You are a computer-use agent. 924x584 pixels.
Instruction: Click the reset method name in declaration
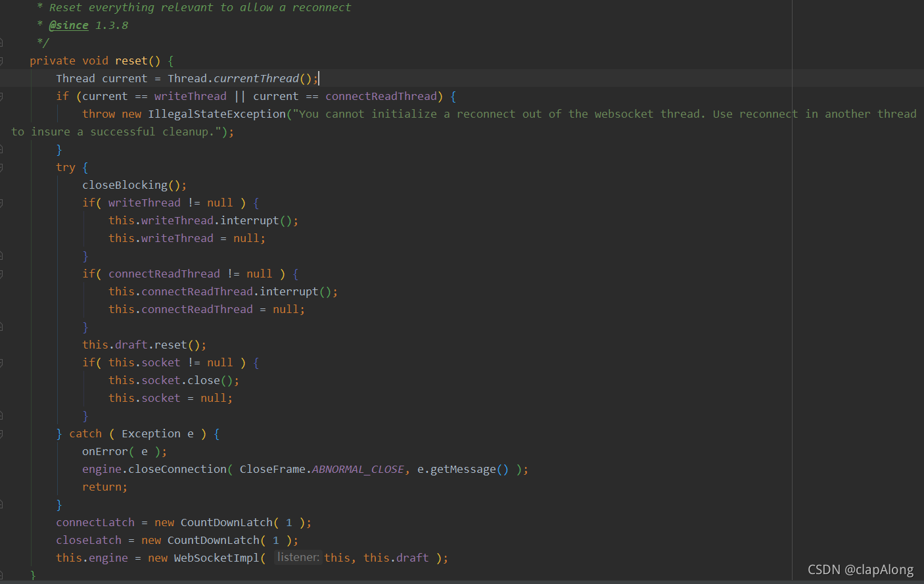(x=131, y=61)
